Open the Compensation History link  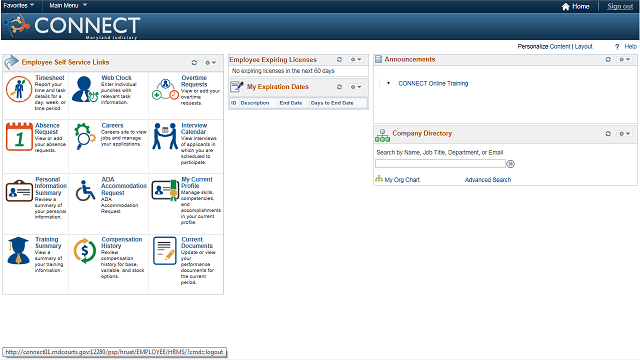(122, 243)
